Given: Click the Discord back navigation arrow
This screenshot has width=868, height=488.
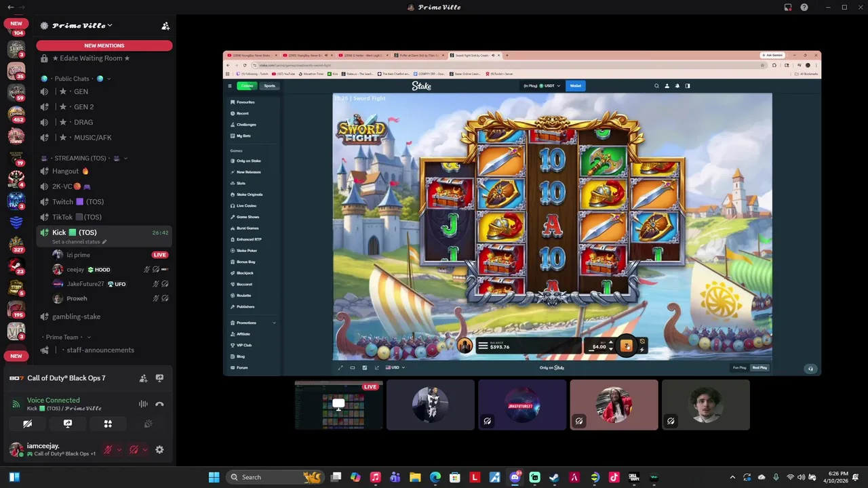Looking at the screenshot, I should [10, 7].
